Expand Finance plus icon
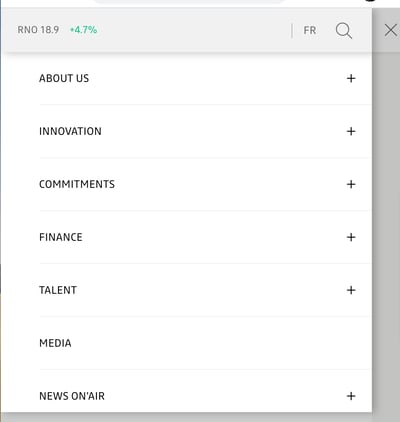Screen dimensions: 400x422 click(351, 237)
